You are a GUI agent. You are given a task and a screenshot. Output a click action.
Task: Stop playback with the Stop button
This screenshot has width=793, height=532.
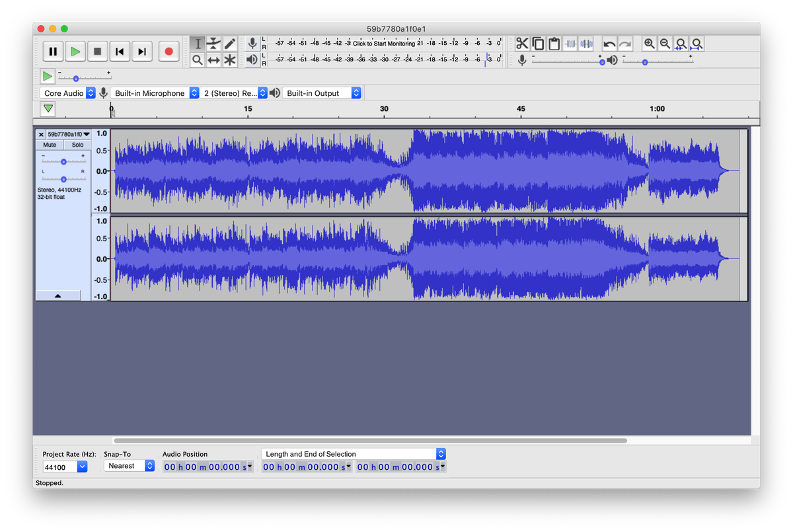(x=97, y=51)
